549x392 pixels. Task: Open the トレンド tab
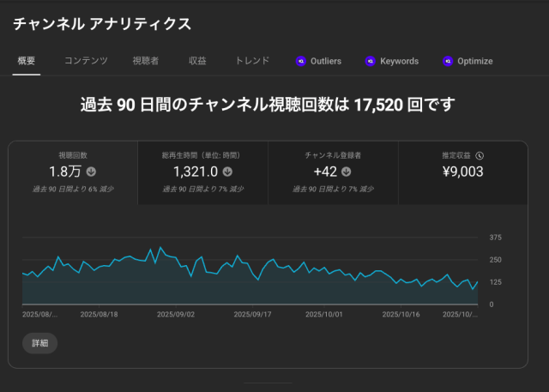click(x=252, y=61)
